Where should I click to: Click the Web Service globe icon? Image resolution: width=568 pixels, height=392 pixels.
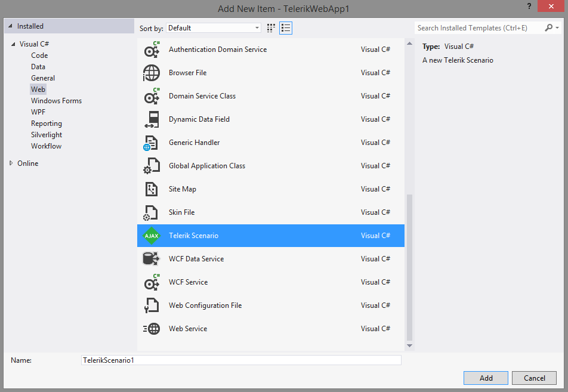pos(152,329)
